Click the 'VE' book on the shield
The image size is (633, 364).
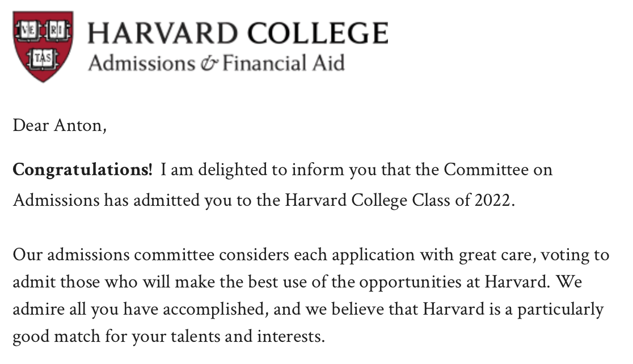(x=28, y=30)
